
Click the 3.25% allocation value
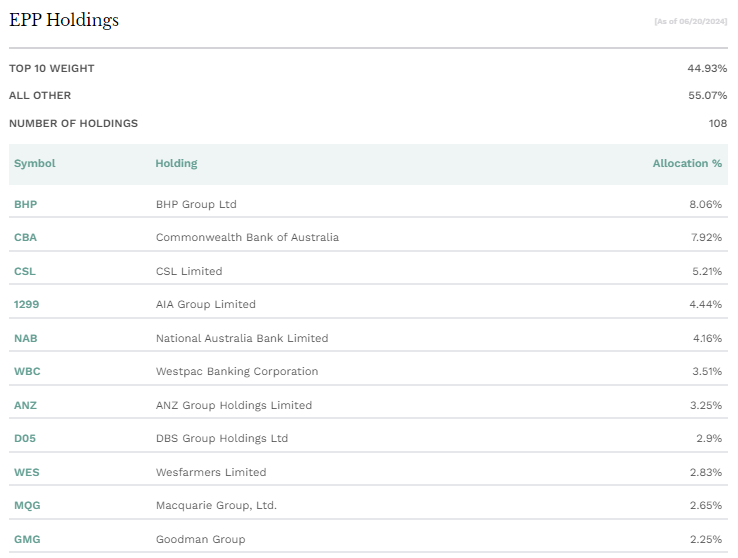click(706, 405)
